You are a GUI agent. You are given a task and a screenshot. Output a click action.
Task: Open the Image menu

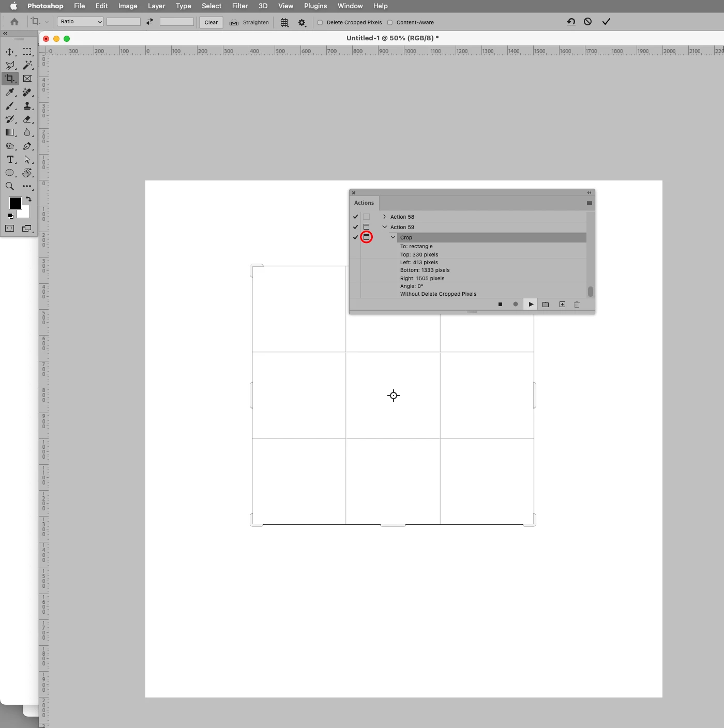(x=128, y=6)
